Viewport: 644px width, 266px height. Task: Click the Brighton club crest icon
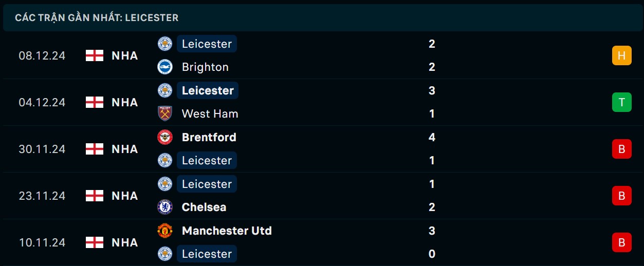pyautogui.click(x=165, y=67)
